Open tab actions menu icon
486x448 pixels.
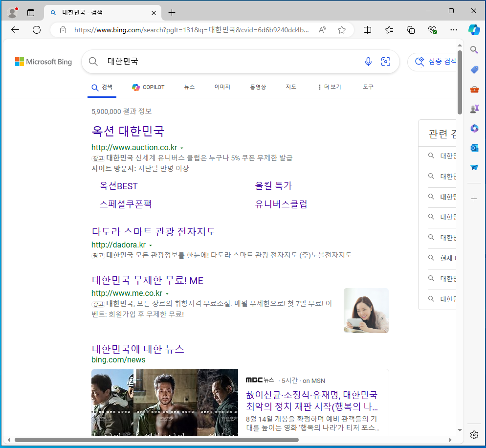point(31,13)
